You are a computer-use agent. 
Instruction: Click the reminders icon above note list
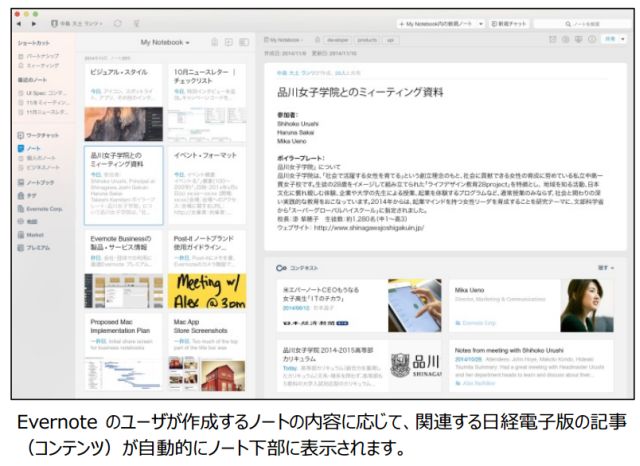[x=214, y=42]
